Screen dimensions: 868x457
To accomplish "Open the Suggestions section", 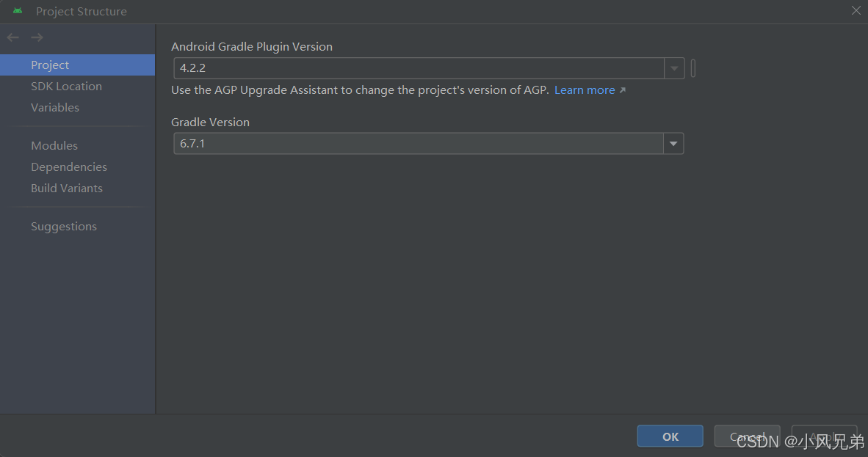I will click(63, 226).
